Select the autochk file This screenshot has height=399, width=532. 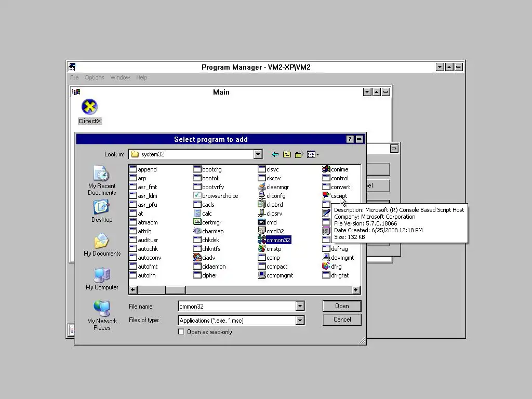coord(143,249)
